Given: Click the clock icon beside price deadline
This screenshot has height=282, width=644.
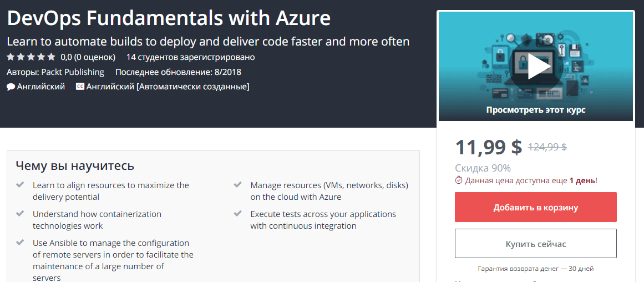Looking at the screenshot, I should (459, 180).
